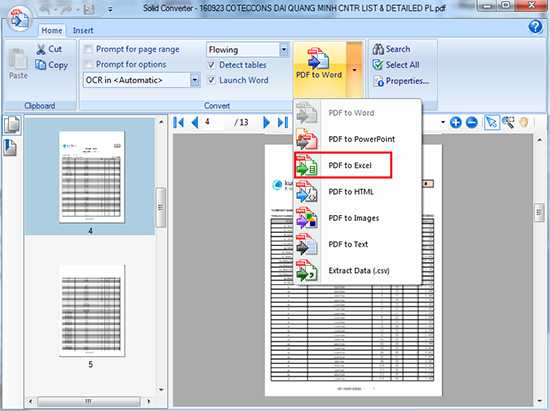Click the current page number field
The height and width of the screenshot is (411, 550).
[213, 122]
